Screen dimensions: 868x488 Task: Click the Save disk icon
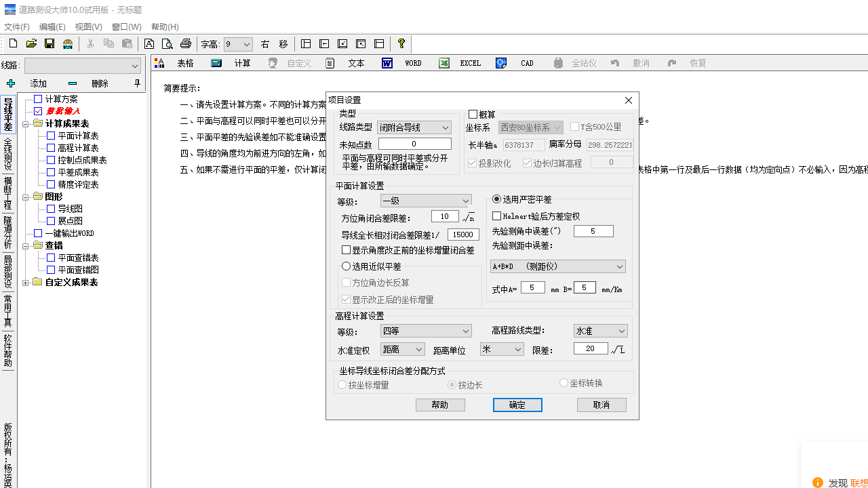coord(50,44)
